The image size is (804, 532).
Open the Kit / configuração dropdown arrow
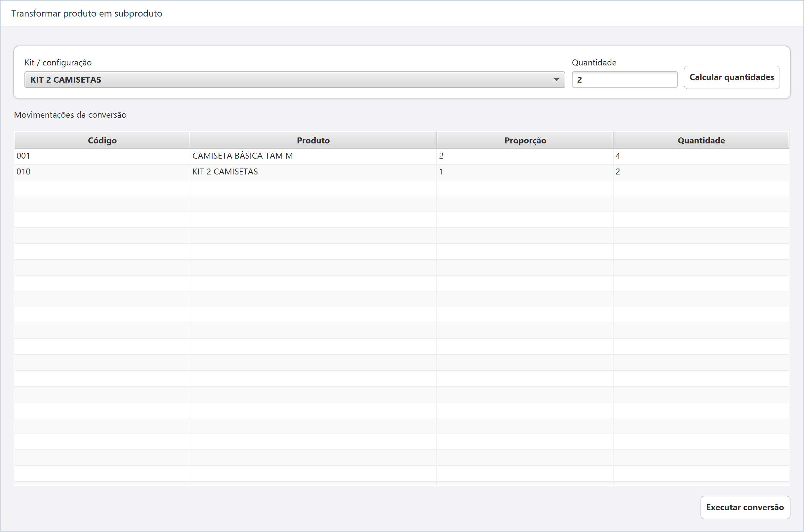556,79
